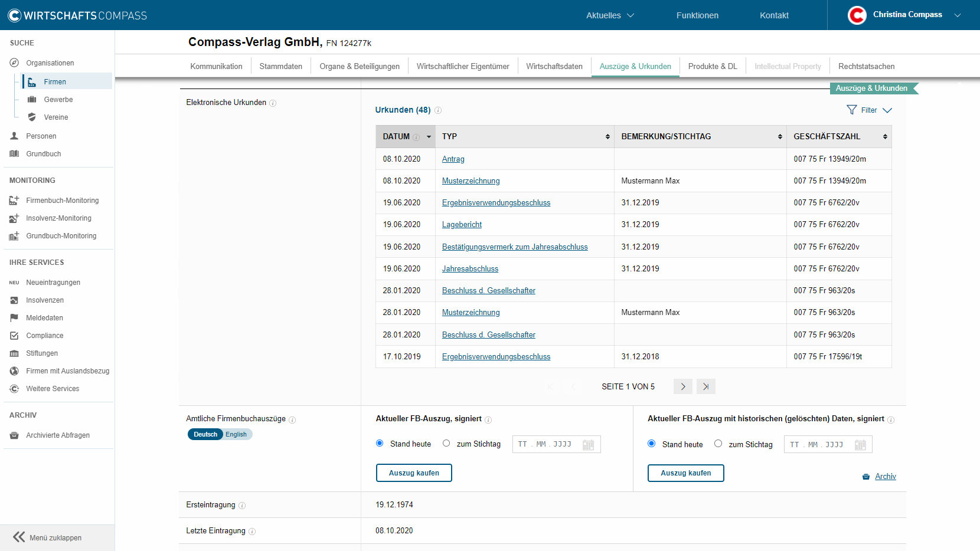Sort table by DATUM column
This screenshot has width=980, height=551.
tap(406, 136)
